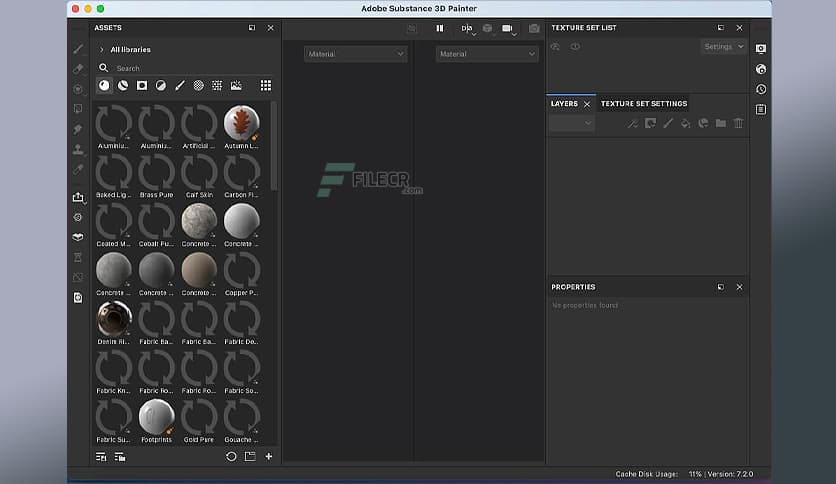This screenshot has height=484, width=836.
Task: Select the Brass Pure asset
Action: (x=157, y=176)
